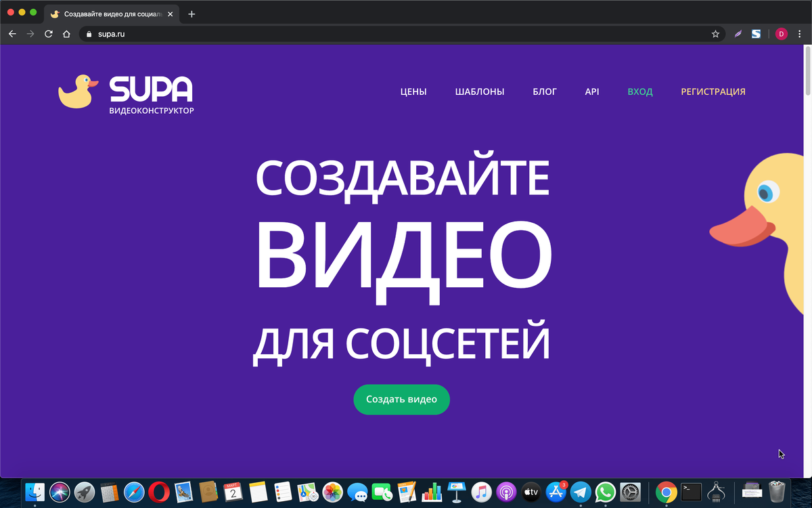Click the feather extension icon in toolbar
Viewport: 812px width, 508px height.
point(739,34)
